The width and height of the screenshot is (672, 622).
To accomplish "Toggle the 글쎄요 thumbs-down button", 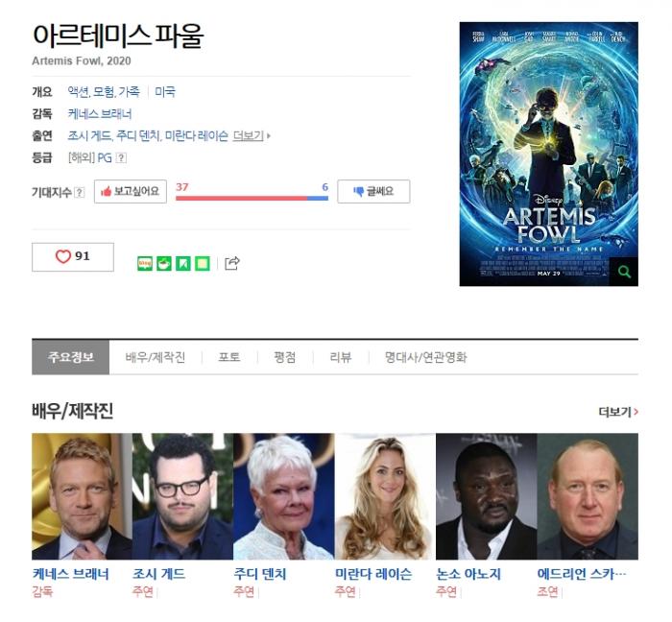I will (x=373, y=191).
